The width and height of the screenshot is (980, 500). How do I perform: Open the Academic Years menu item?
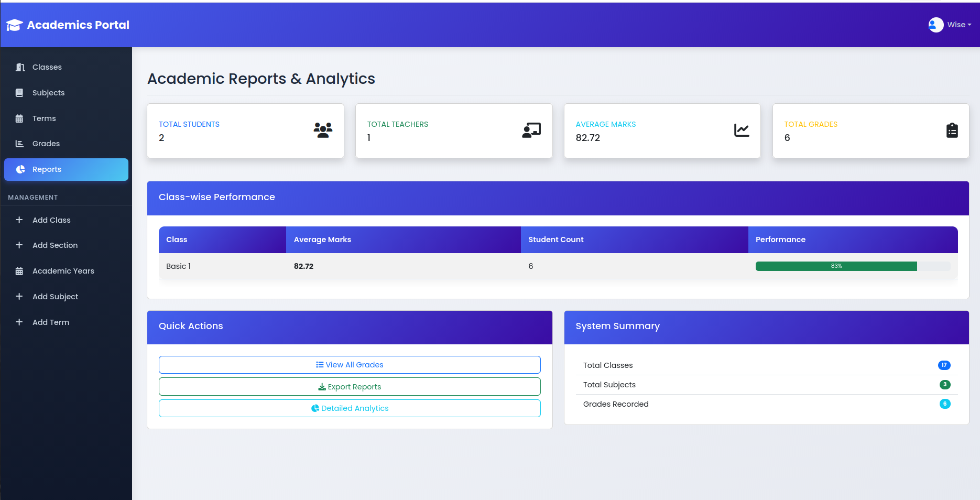click(63, 271)
